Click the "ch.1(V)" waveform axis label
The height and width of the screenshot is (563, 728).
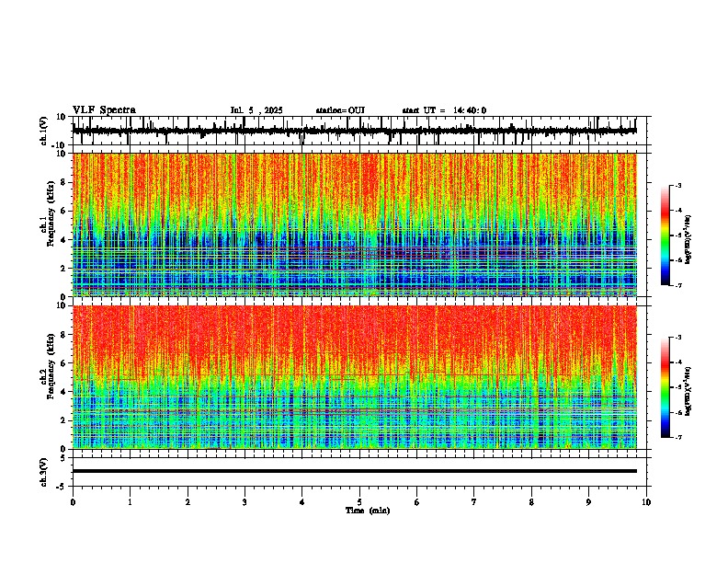pyautogui.click(x=44, y=131)
